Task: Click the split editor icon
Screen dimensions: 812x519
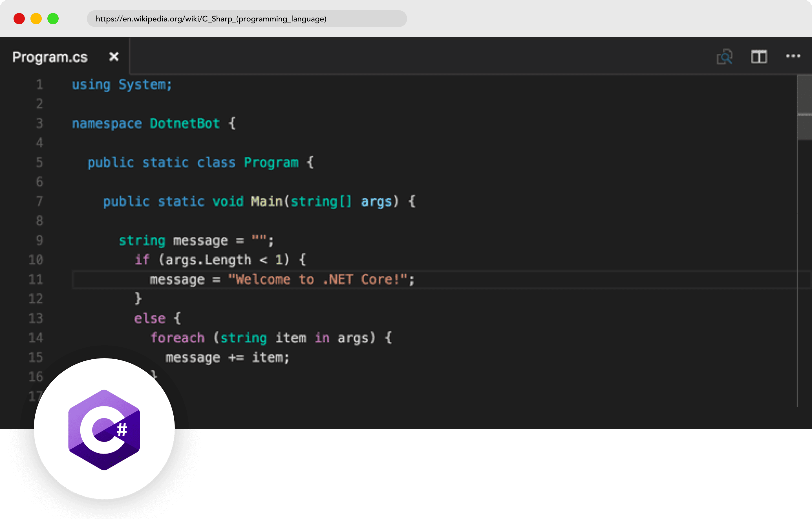Action: (x=759, y=56)
